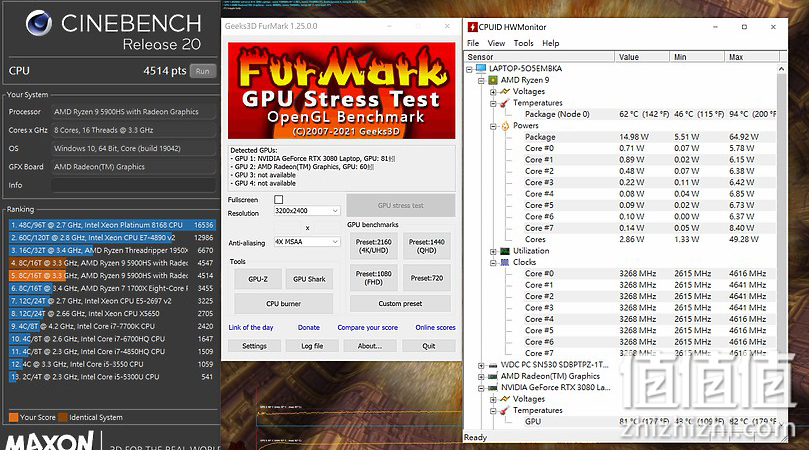Click the Clocks node icon
Viewport: 809px width, 450px height.
point(505,262)
